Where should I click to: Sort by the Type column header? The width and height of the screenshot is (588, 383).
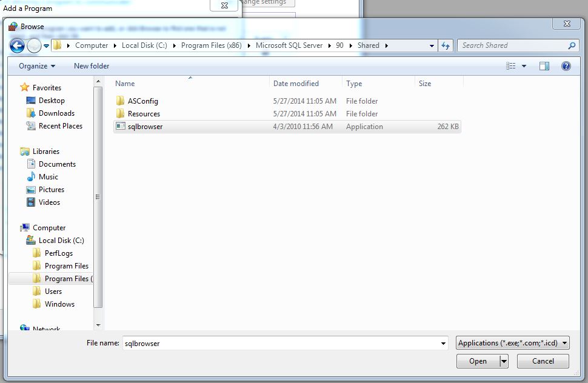click(x=354, y=84)
